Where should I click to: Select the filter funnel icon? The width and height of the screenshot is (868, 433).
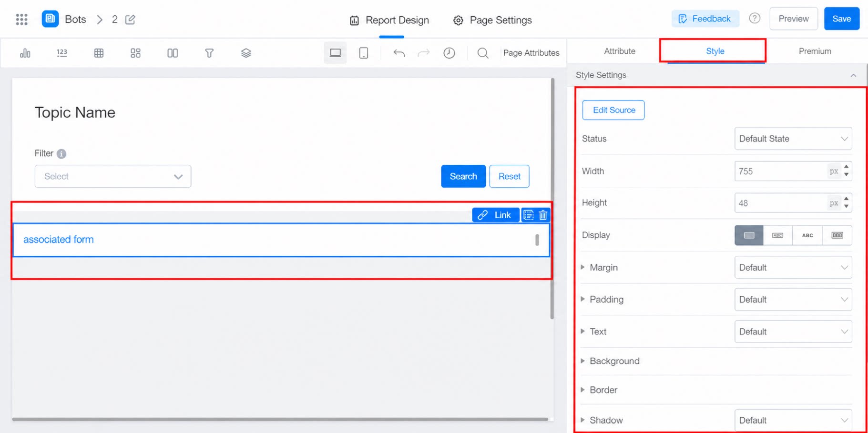click(209, 53)
